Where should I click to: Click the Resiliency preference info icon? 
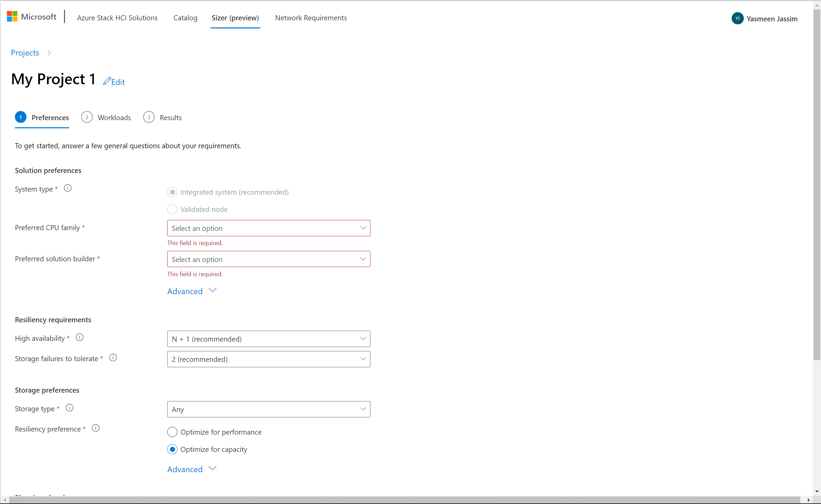tap(96, 428)
